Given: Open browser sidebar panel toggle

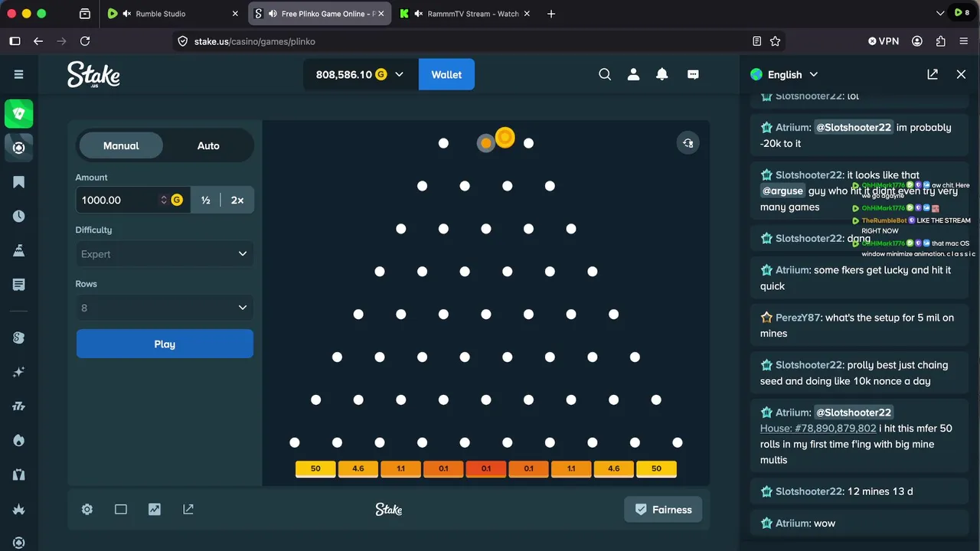Looking at the screenshot, I should pos(15,41).
